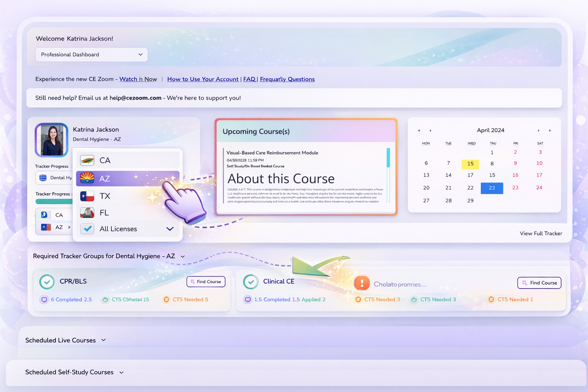This screenshot has height=392, width=588.
Task: Open the FAQ link
Action: 249,79
